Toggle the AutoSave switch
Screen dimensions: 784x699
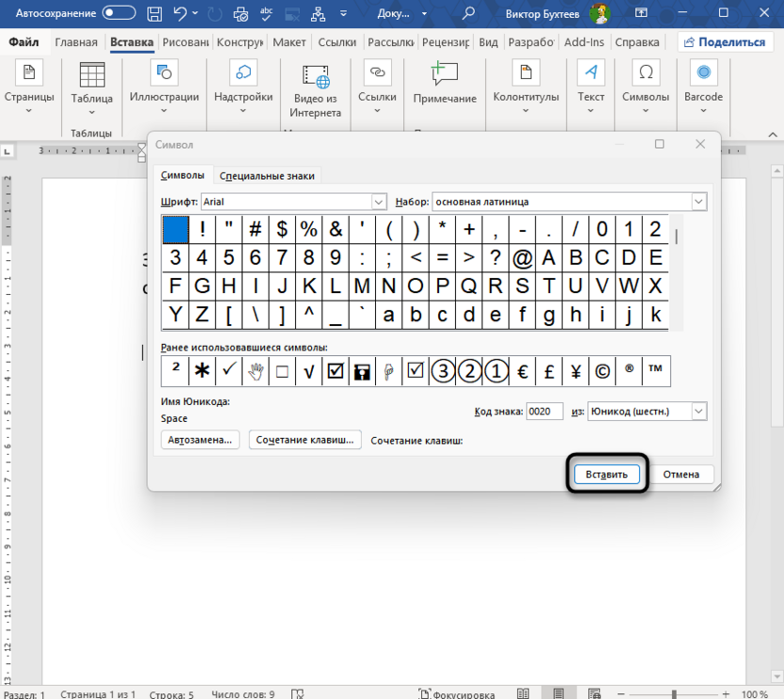[x=119, y=13]
